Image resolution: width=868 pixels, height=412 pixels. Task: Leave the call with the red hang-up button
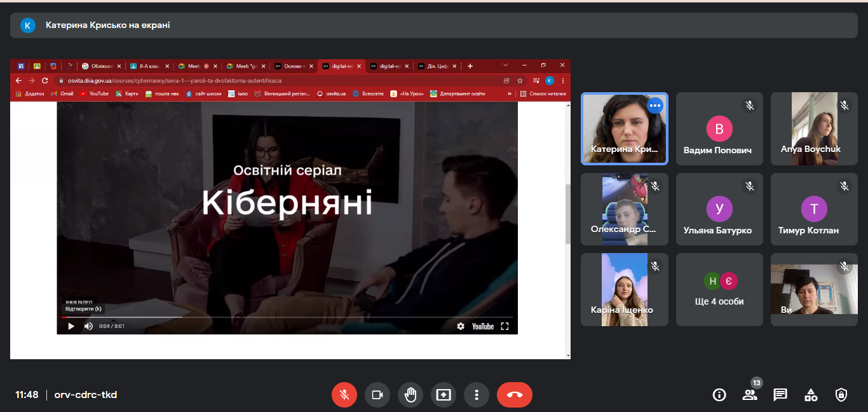[515, 395]
